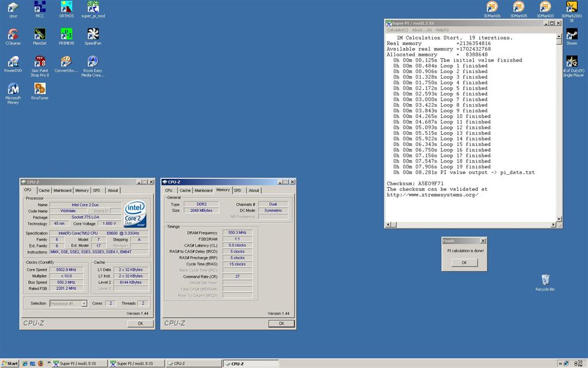Click the Super PI horizontal scrollbar left arrow

389,225
